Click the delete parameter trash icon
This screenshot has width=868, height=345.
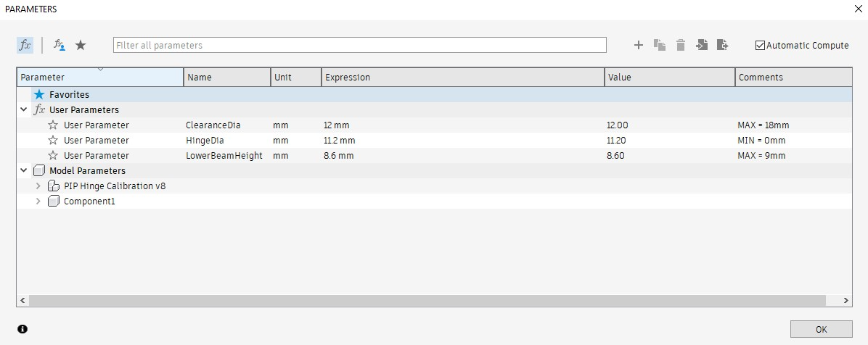click(681, 46)
